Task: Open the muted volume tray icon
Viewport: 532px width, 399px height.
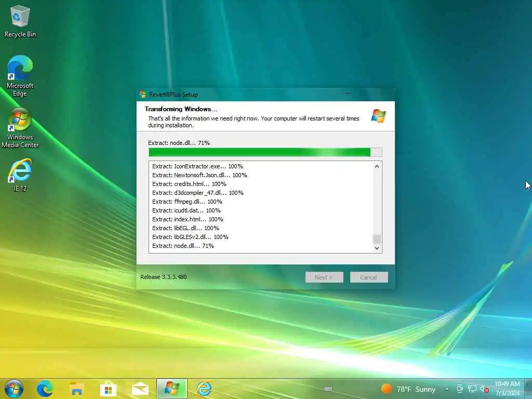Action: tap(485, 389)
